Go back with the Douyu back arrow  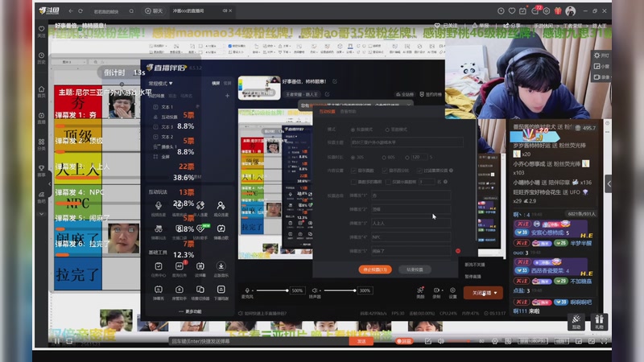(71, 11)
